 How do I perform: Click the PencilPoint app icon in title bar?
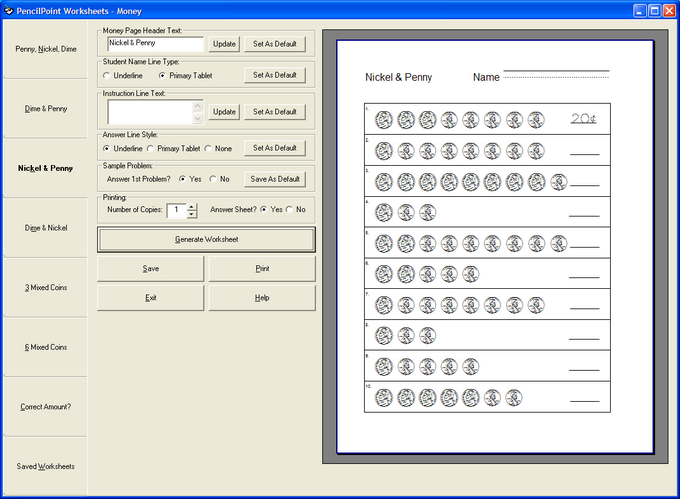[x=8, y=9]
